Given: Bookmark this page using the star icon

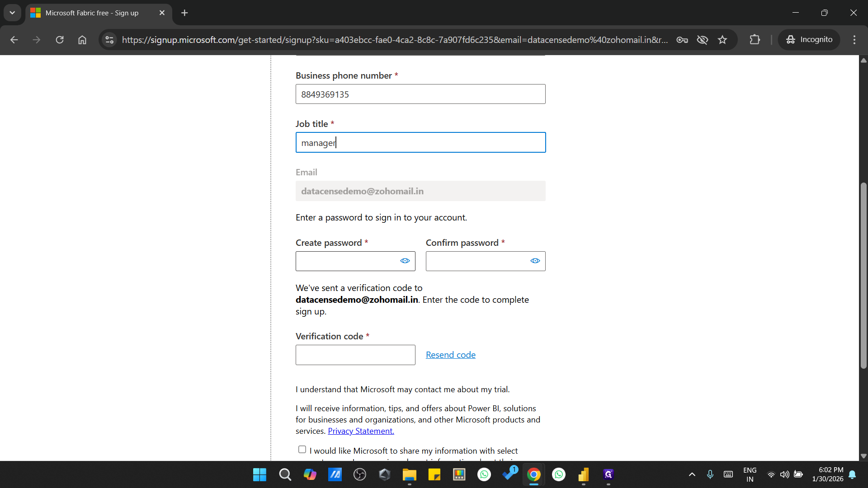Looking at the screenshot, I should coord(722,40).
